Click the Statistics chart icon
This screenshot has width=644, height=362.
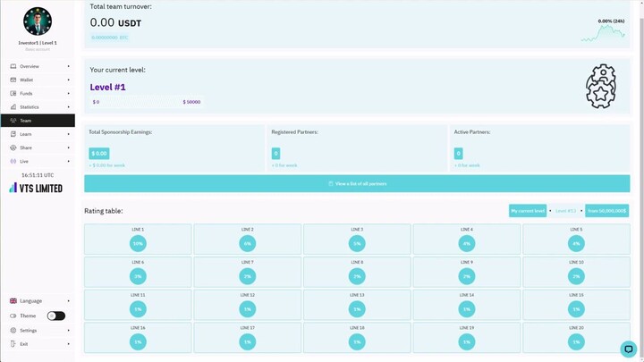pos(13,106)
